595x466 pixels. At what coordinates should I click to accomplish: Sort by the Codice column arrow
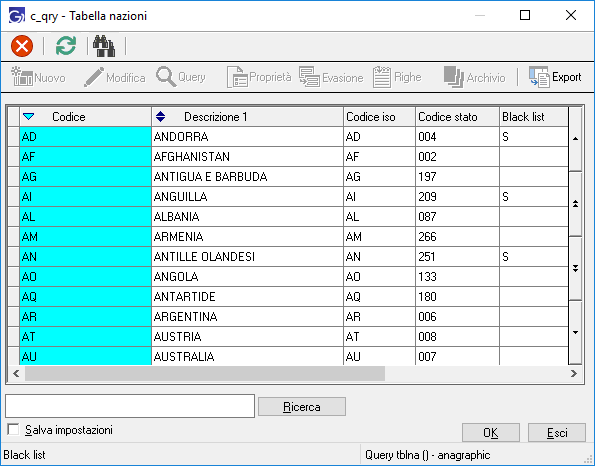29,116
